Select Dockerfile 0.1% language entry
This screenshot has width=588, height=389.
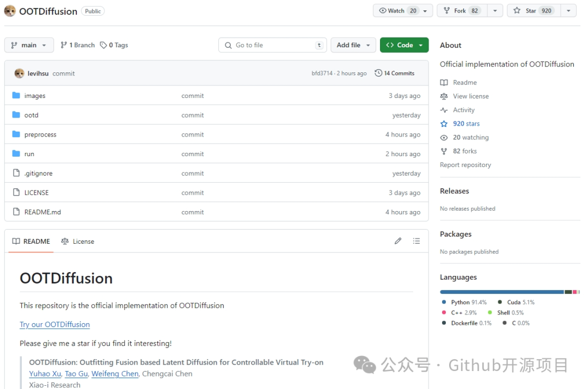(467, 323)
